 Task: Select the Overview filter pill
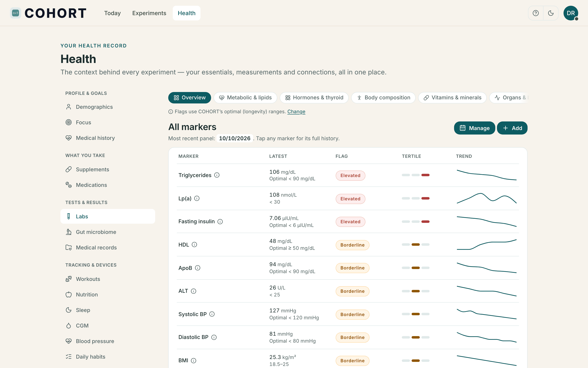click(189, 98)
